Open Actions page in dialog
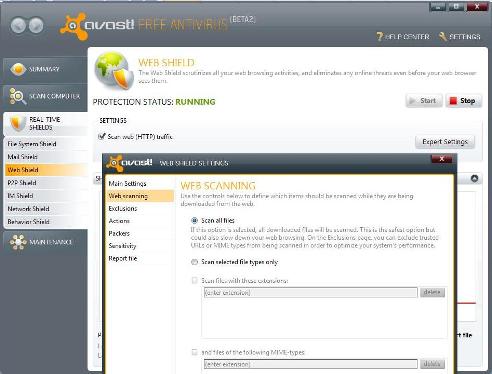 [x=140, y=221]
